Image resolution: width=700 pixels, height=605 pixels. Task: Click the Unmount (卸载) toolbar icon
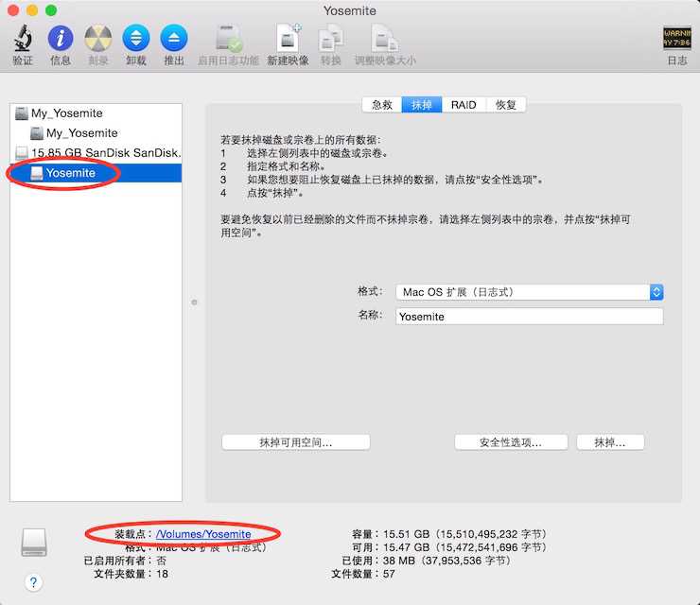[x=135, y=38]
